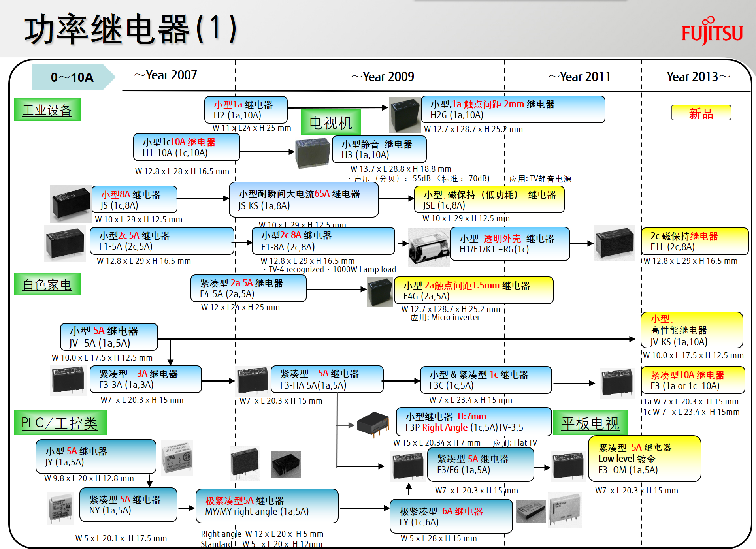The width and height of the screenshot is (756, 549).
Task: Click the F3/F6 relay photo
Action: [x=408, y=467]
